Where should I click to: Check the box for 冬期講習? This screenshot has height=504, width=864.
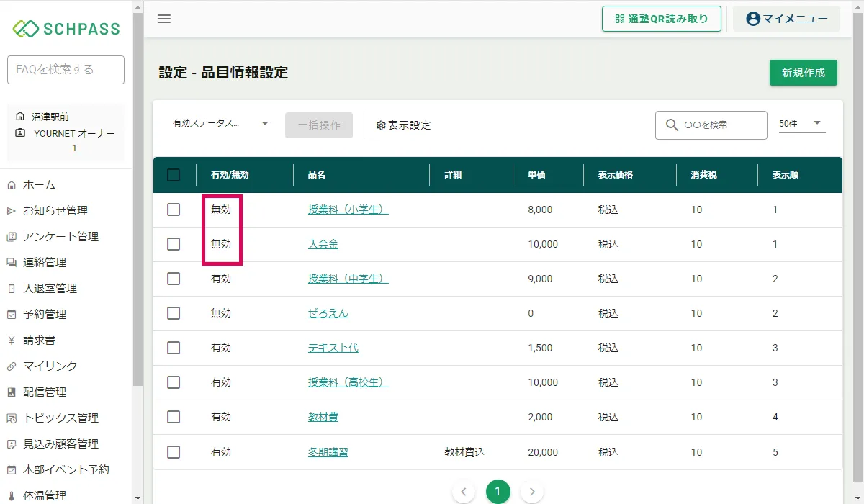174,452
